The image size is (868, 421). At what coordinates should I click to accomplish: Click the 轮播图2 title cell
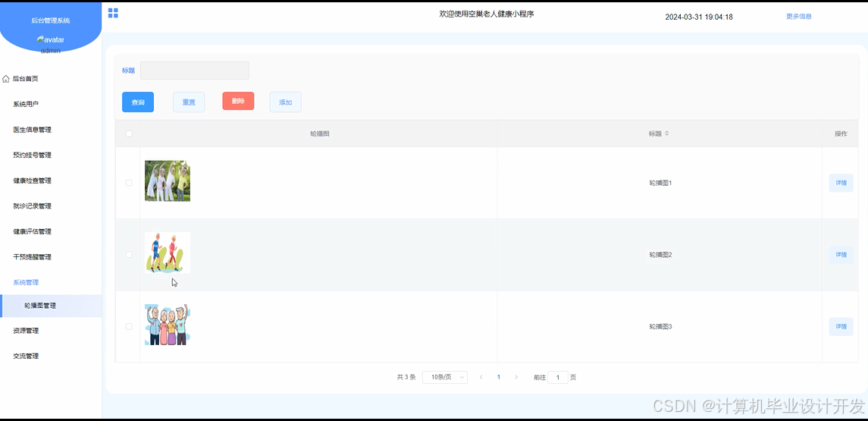[x=660, y=255]
